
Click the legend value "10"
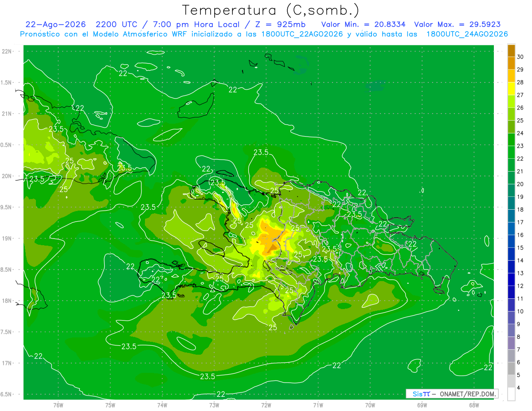[x=520, y=311]
